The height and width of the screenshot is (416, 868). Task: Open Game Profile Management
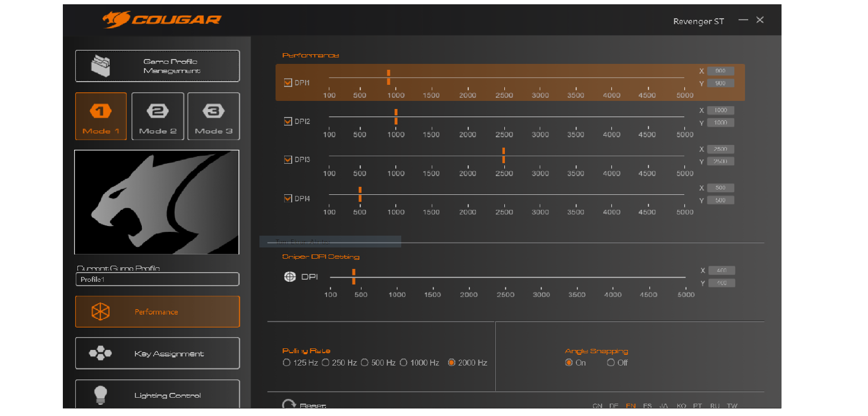[x=157, y=66]
